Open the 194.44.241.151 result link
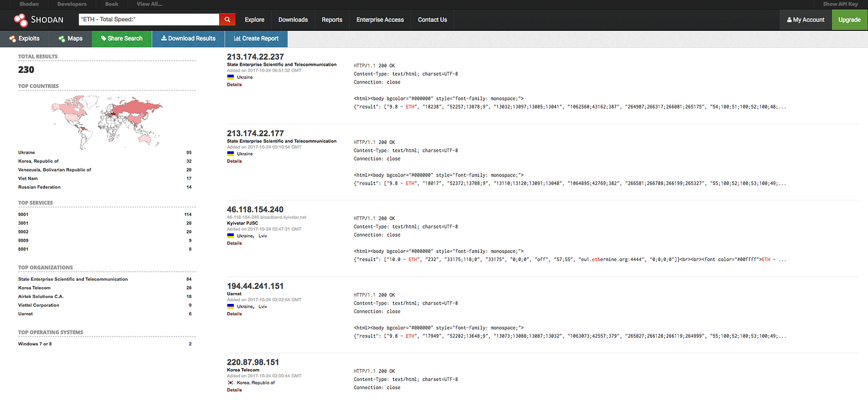 [x=255, y=286]
